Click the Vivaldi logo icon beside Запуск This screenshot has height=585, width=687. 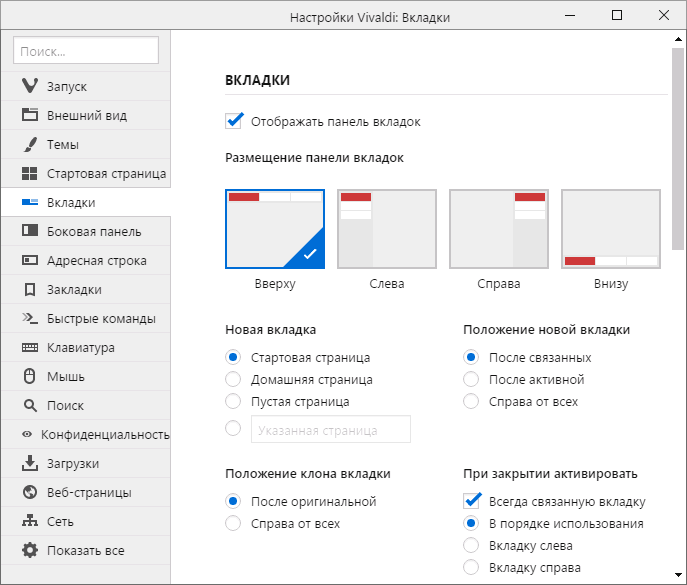pyautogui.click(x=30, y=86)
